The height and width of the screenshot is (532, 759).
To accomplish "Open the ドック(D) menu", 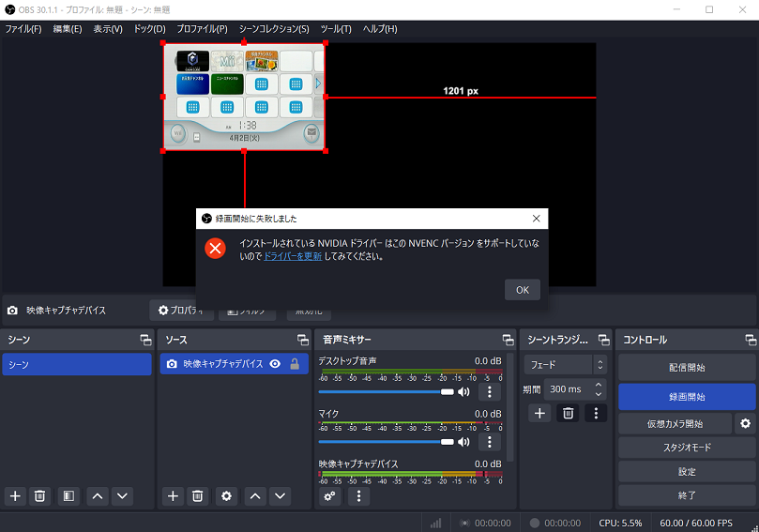I will [x=149, y=29].
